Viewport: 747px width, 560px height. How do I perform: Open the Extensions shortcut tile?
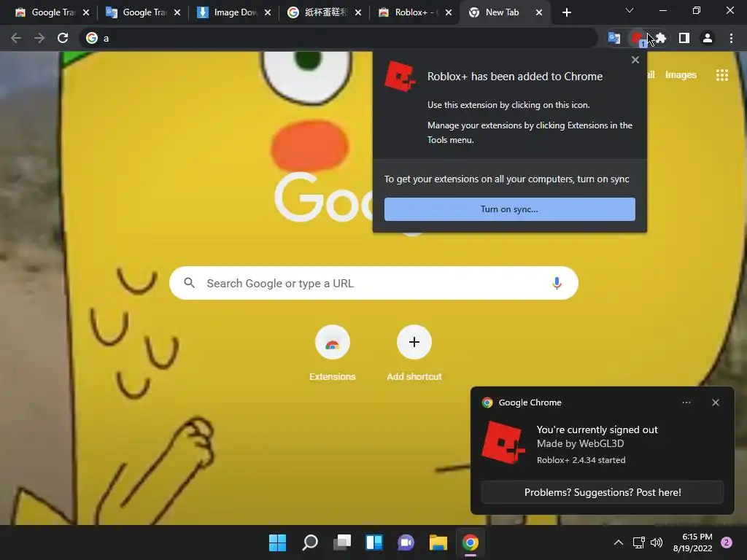pyautogui.click(x=333, y=354)
